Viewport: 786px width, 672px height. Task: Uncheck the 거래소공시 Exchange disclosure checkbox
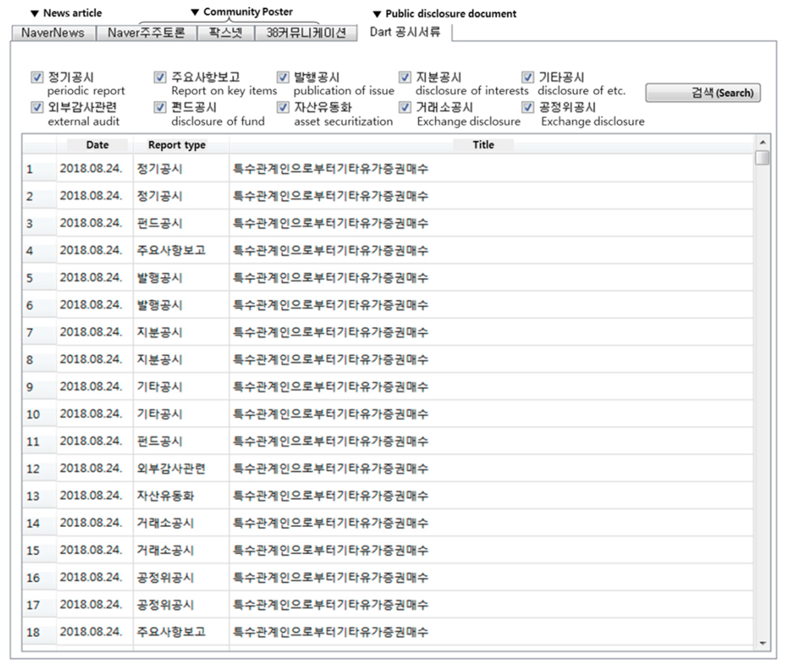405,107
